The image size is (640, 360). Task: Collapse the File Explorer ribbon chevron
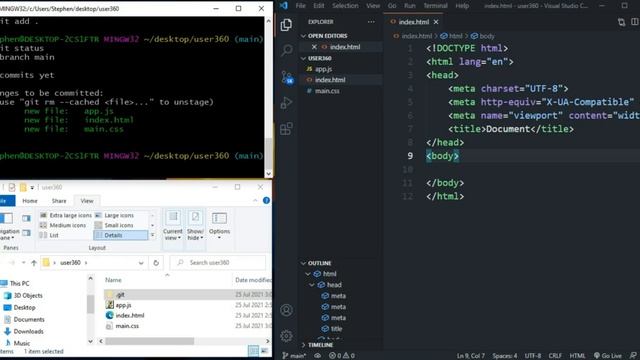[x=255, y=200]
